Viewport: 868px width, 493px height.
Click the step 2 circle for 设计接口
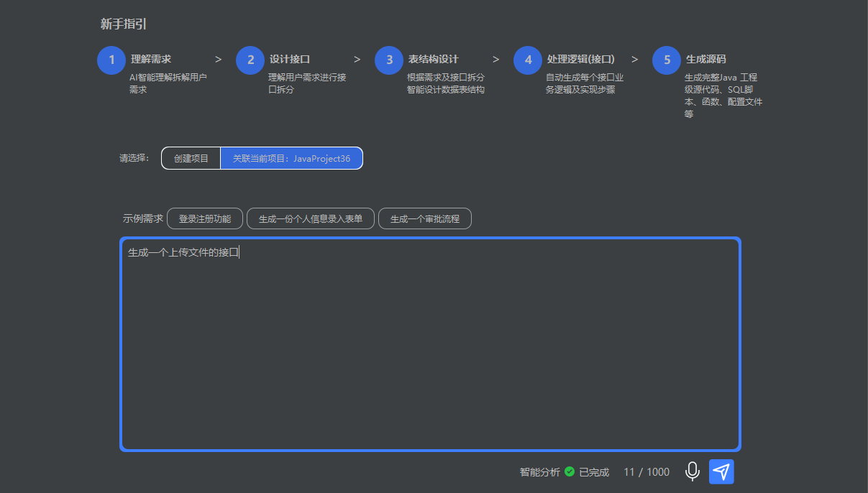point(250,60)
